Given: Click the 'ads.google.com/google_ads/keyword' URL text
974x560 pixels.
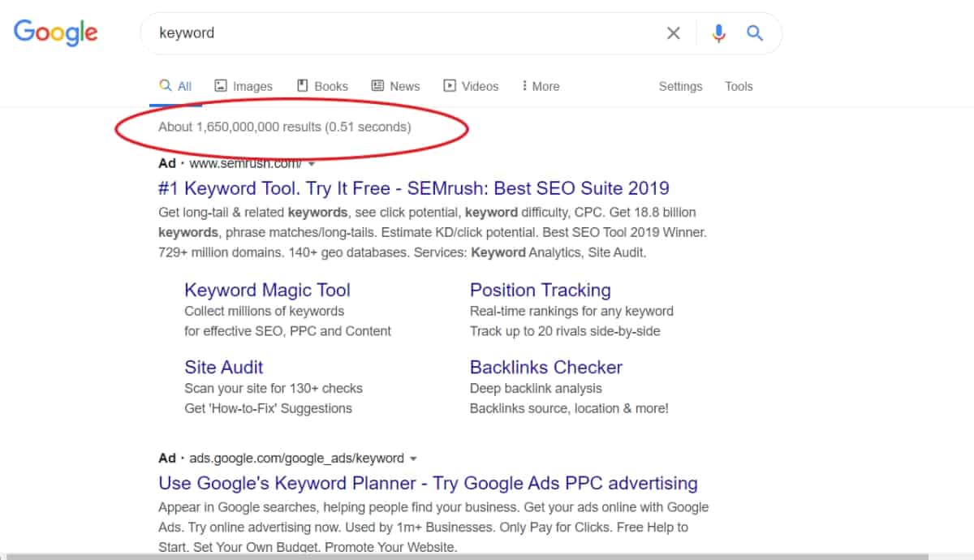Looking at the screenshot, I should coord(296,458).
